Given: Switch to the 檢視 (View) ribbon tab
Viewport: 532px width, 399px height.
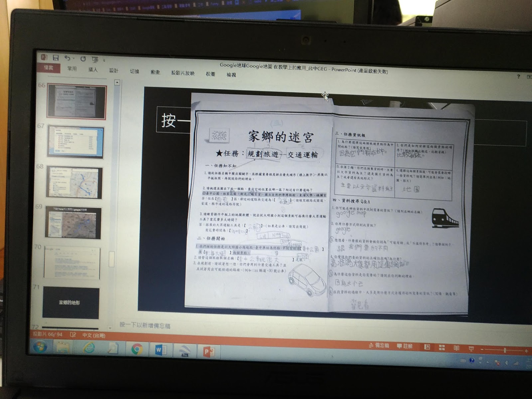Looking at the screenshot, I should [x=231, y=75].
